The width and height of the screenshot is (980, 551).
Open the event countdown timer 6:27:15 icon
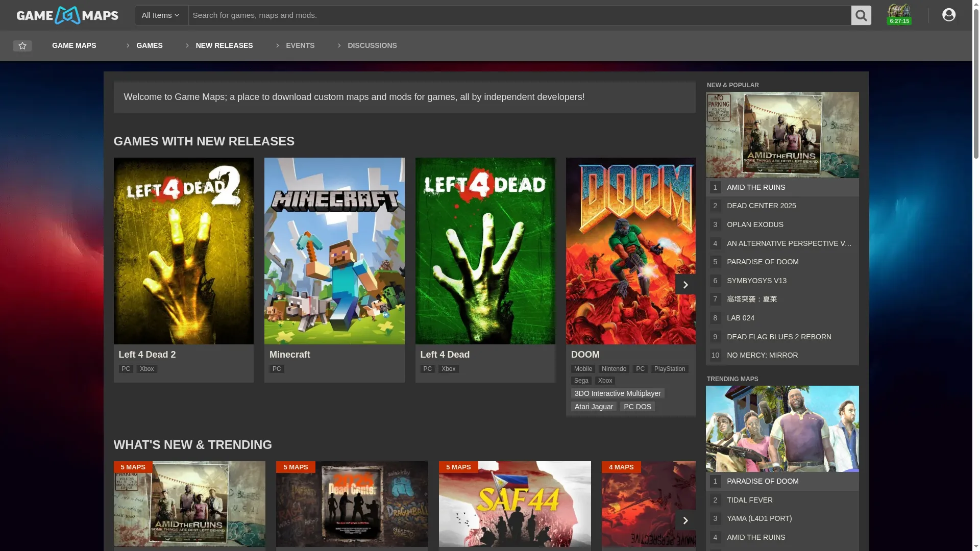(x=899, y=14)
